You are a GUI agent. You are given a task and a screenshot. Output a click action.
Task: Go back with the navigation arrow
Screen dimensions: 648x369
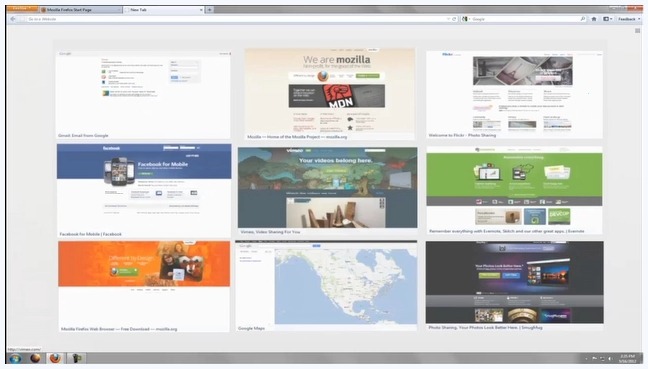point(13,19)
